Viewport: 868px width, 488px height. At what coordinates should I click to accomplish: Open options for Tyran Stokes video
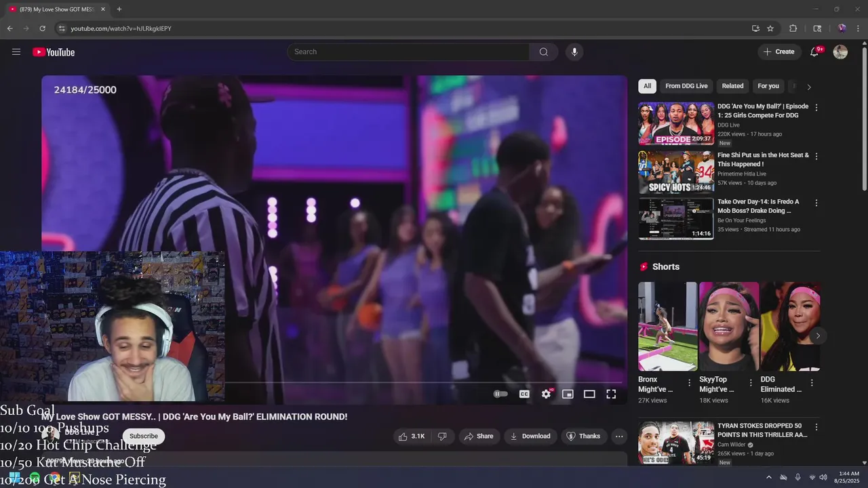click(x=816, y=428)
